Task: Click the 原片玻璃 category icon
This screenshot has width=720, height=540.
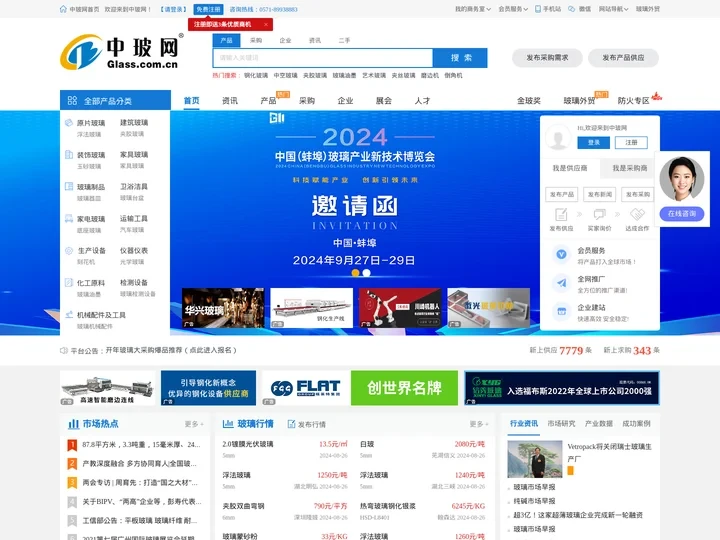Action: tap(69, 123)
